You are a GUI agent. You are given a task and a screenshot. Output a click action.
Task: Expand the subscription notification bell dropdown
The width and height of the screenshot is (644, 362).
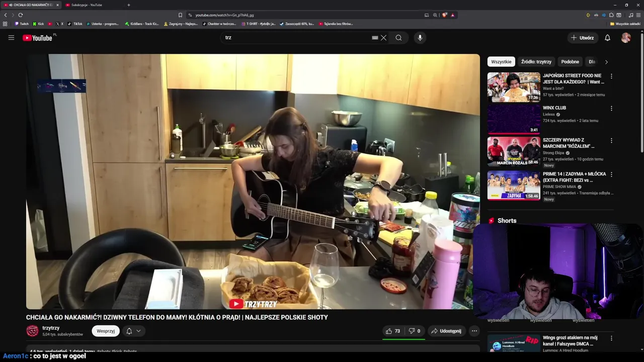pyautogui.click(x=133, y=331)
